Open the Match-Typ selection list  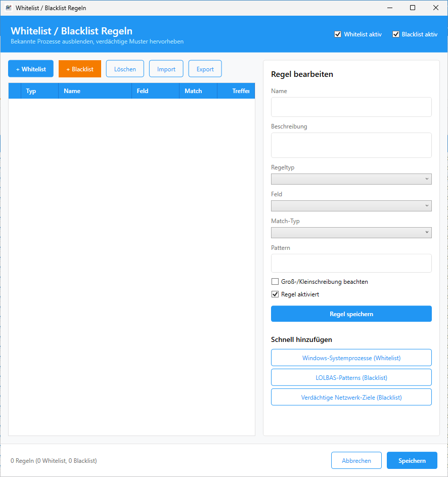[351, 232]
